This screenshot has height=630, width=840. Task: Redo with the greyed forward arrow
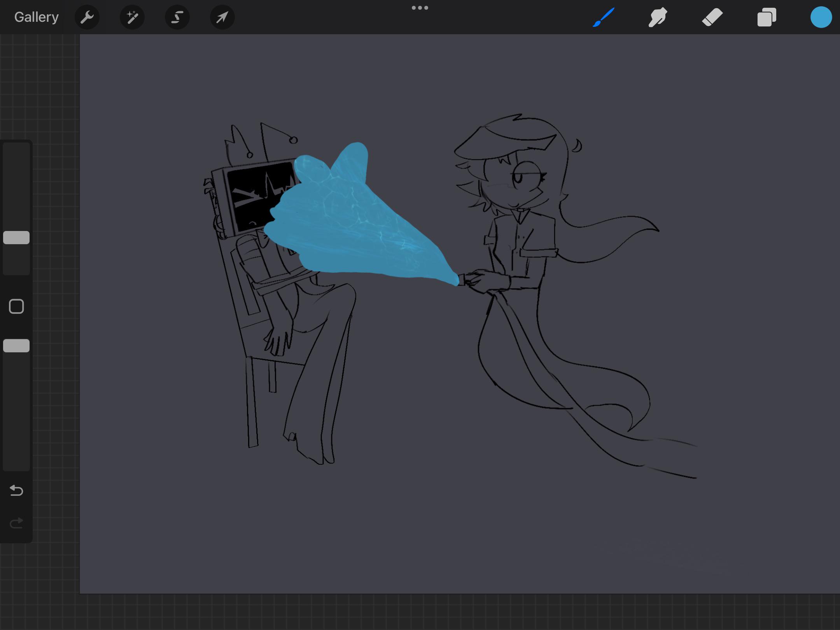click(x=16, y=523)
